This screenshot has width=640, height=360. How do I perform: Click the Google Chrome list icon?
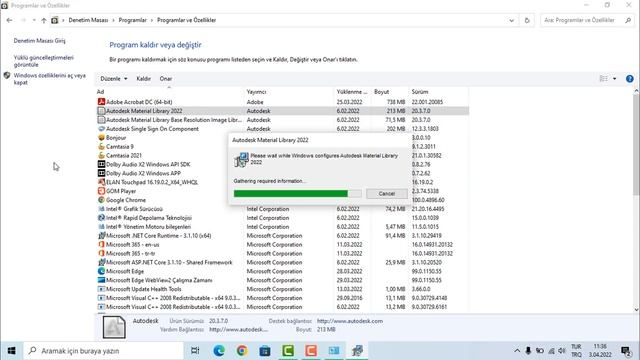pyautogui.click(x=101, y=200)
